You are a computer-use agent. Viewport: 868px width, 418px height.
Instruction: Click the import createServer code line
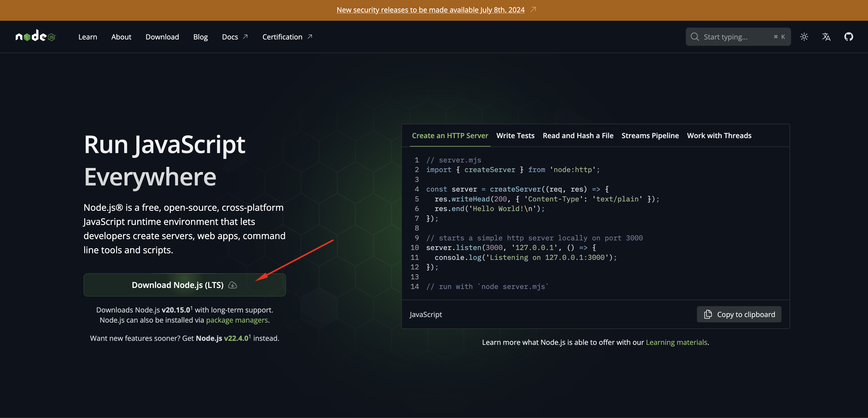point(513,170)
